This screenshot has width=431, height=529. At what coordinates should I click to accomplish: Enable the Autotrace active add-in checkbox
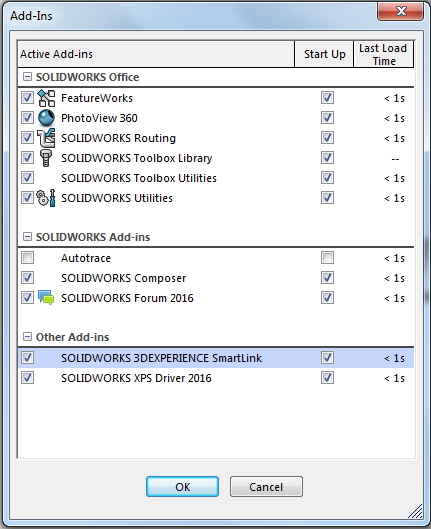27,258
